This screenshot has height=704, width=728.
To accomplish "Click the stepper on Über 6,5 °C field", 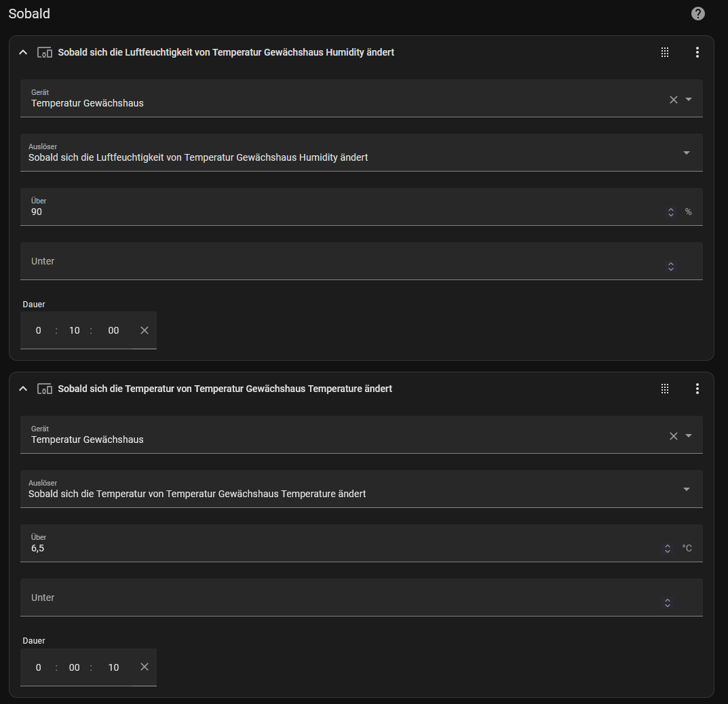I will point(668,549).
